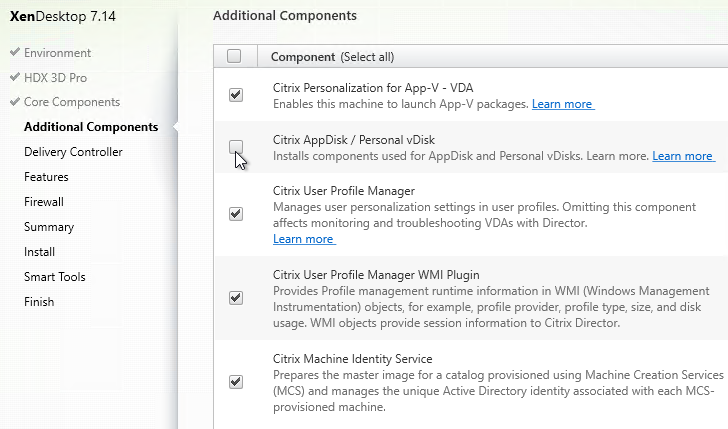Click the HDX 3D Pro completed checkmark icon
Screen dimensions: 728x429
pyautogui.click(x=15, y=77)
